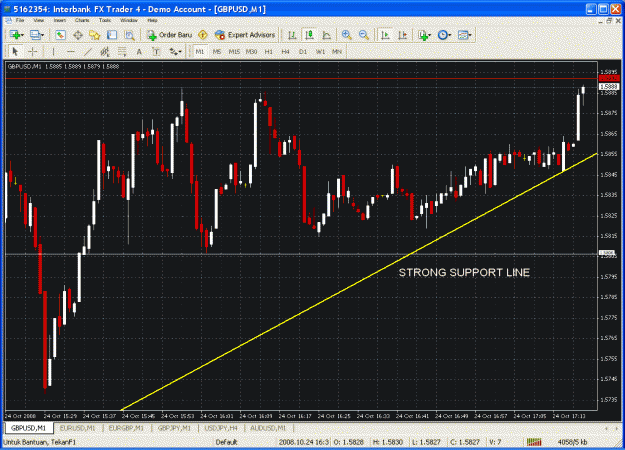This screenshot has height=450, width=625.
Task: Switch to the EURUSD,M1 chart tab
Action: tap(77, 428)
